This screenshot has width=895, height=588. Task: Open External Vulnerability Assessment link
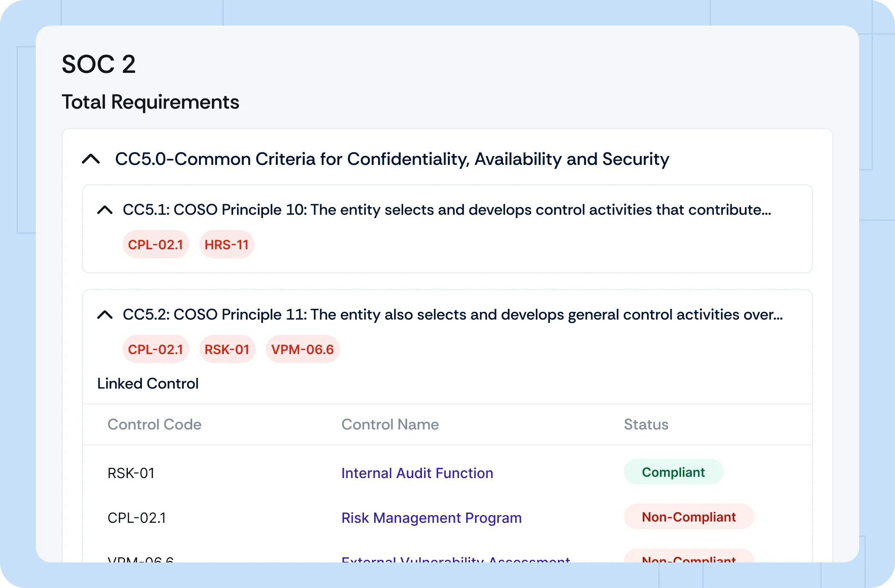pyautogui.click(x=455, y=559)
